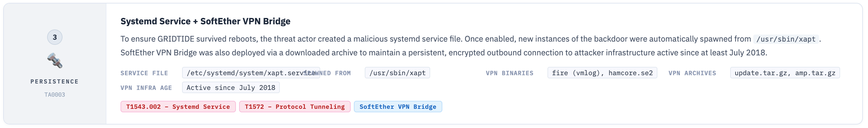Click the blue SoftEther VPN Bridge tag

397,107
